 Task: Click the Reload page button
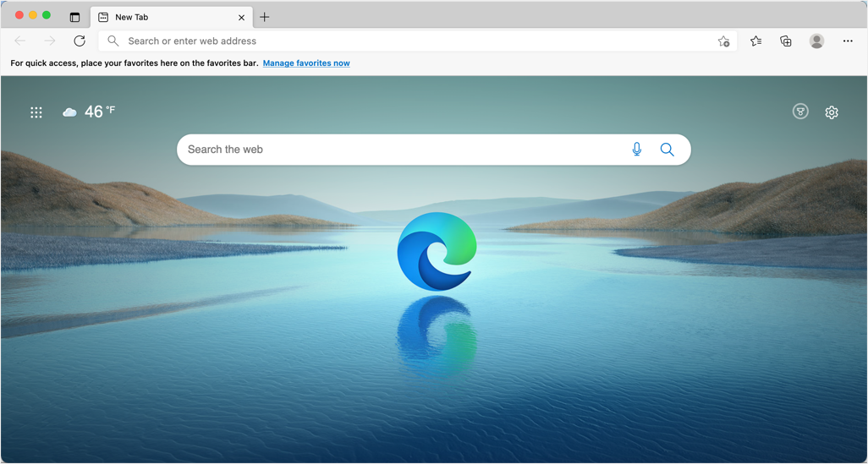(80, 41)
